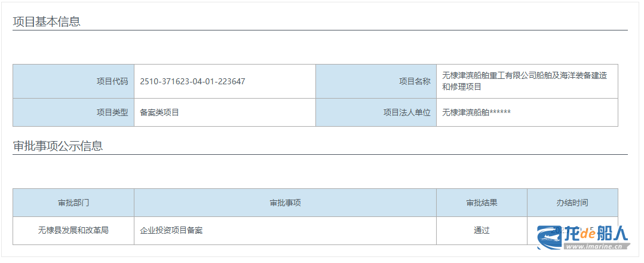Click the 备案类项目 value cell

click(160, 112)
